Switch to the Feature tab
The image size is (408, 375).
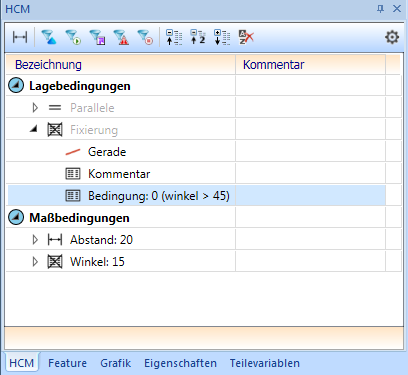[67, 363]
